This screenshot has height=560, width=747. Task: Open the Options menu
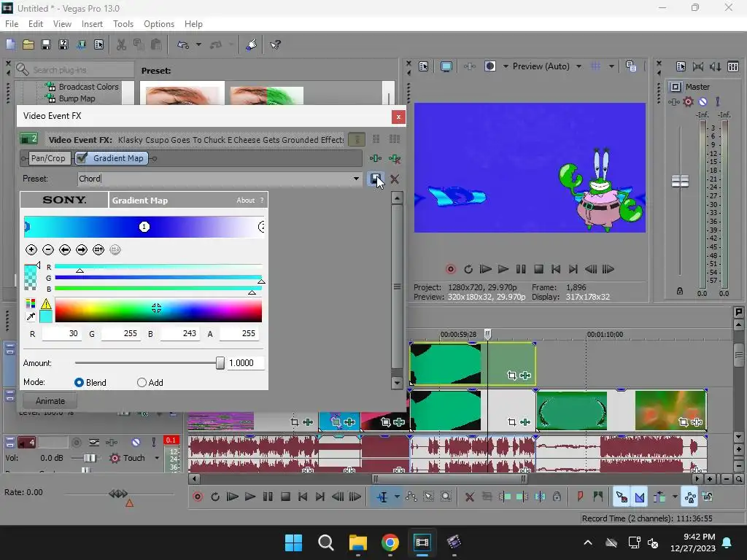pyautogui.click(x=158, y=24)
